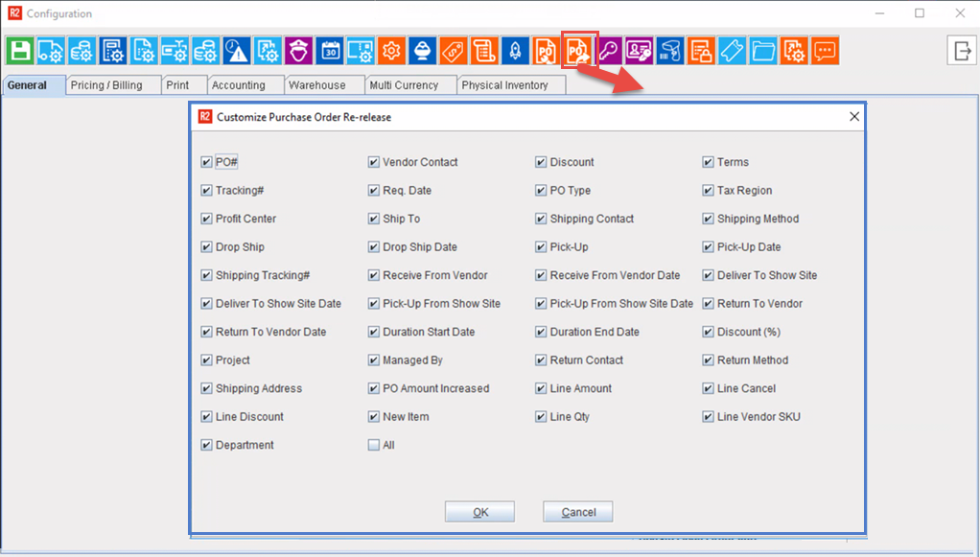Image resolution: width=980 pixels, height=557 pixels.
Task: Click the blue folder toolbar icon
Action: (x=763, y=51)
